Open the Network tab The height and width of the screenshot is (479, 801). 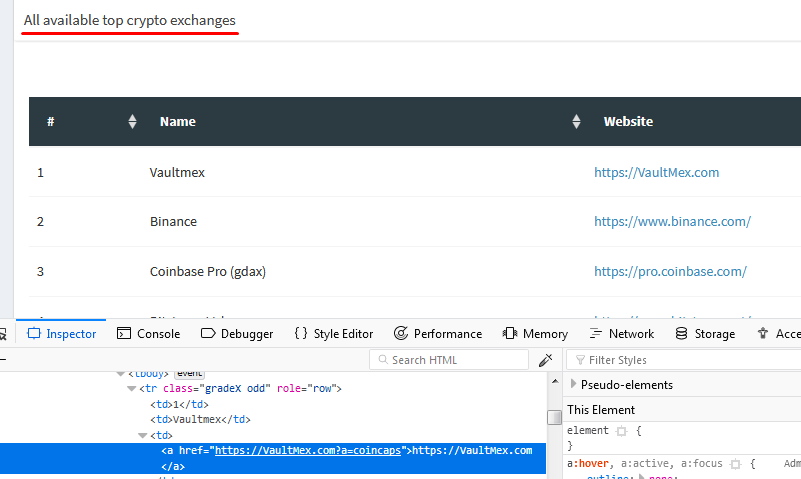point(621,333)
